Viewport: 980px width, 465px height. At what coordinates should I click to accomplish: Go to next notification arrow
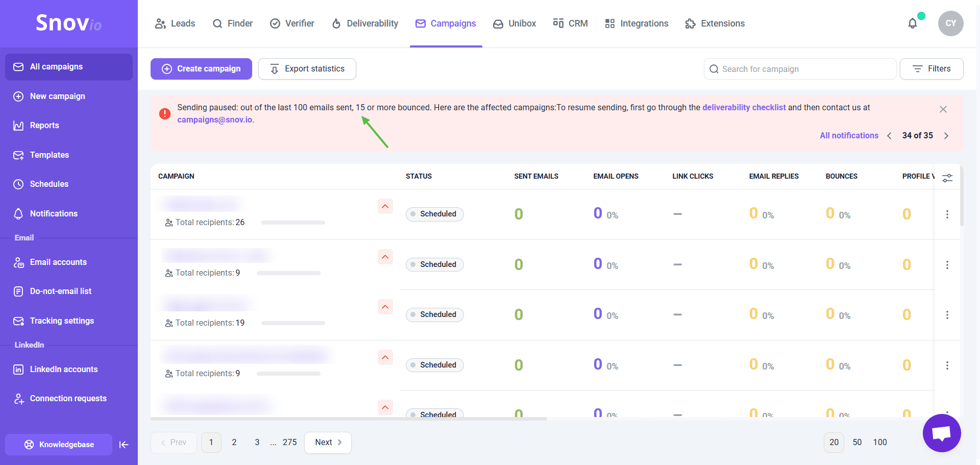(x=946, y=136)
